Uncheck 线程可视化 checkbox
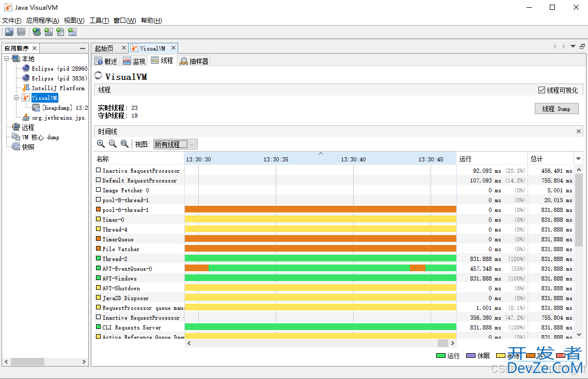Image resolution: width=588 pixels, height=379 pixels. [x=542, y=90]
